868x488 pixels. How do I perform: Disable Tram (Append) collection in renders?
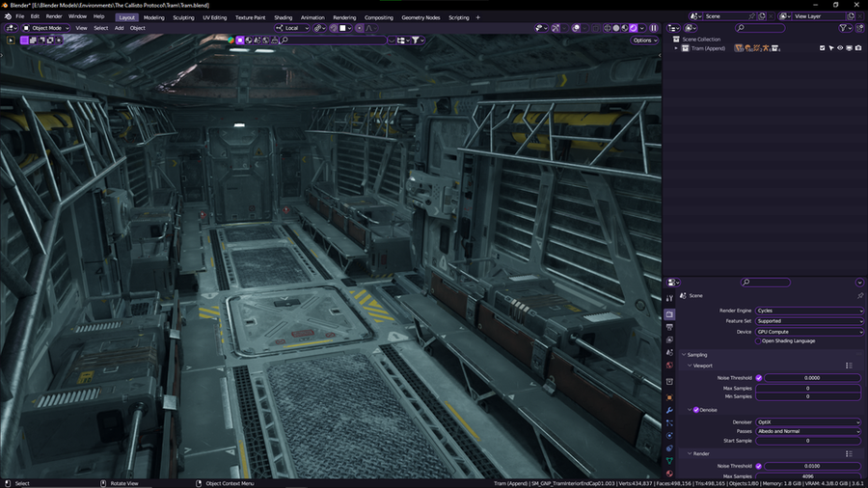858,48
